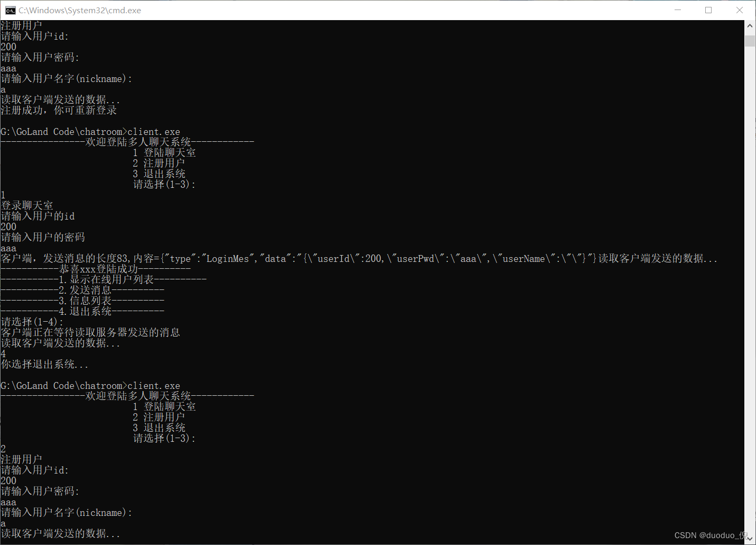Click the second 请选择(1-3): prompt
This screenshot has width=756, height=545.
click(x=164, y=438)
